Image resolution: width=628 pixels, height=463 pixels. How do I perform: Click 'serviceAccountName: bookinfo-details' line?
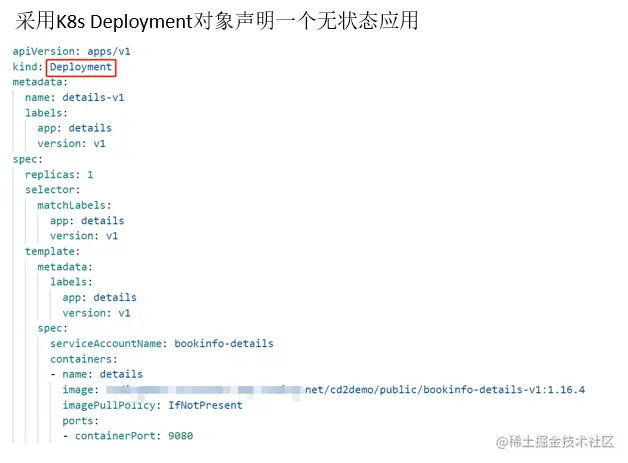[162, 344]
